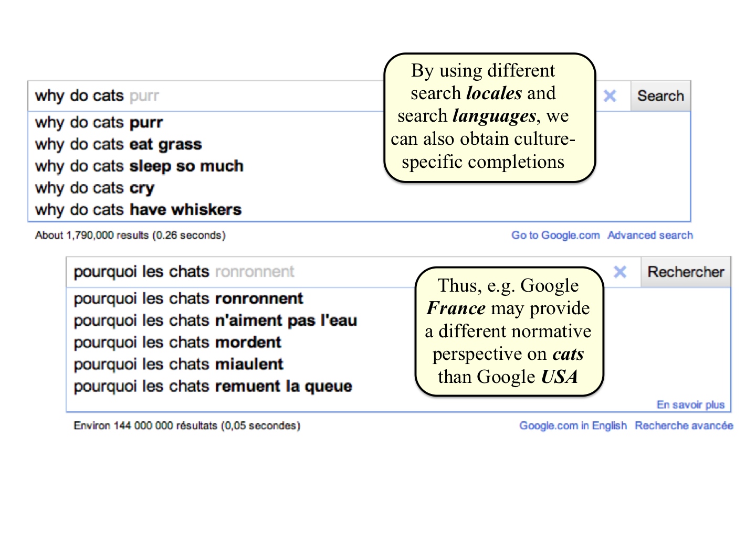The width and height of the screenshot is (756, 534).
Task: Open the 'Go to Google.com' link
Action: click(x=555, y=235)
